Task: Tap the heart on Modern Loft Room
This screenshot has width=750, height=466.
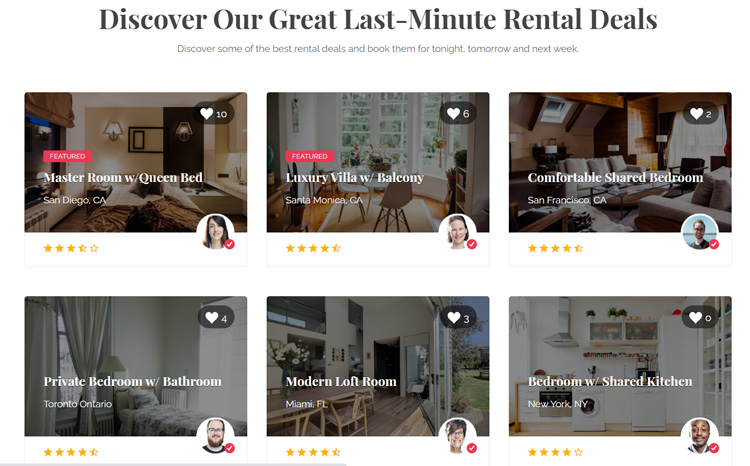Action: (453, 317)
